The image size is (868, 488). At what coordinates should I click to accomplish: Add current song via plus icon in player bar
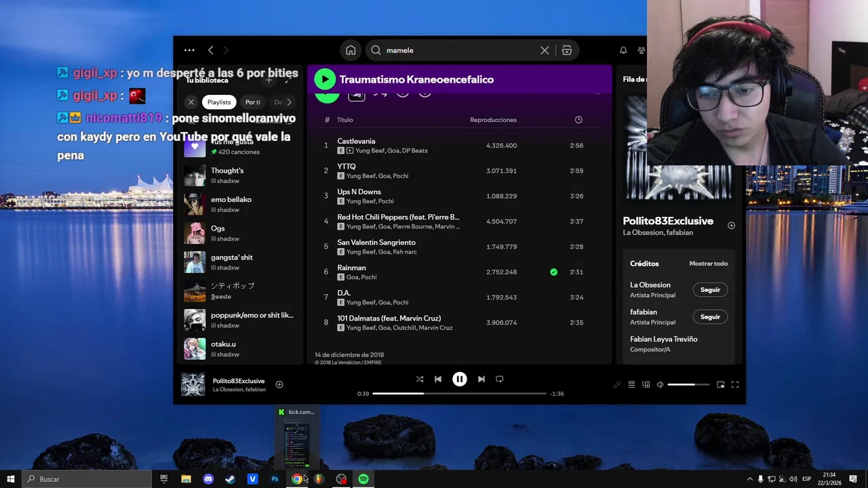(x=279, y=384)
